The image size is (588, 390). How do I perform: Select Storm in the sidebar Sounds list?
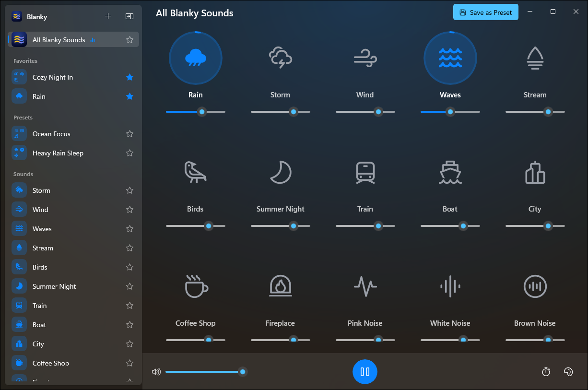coord(73,190)
